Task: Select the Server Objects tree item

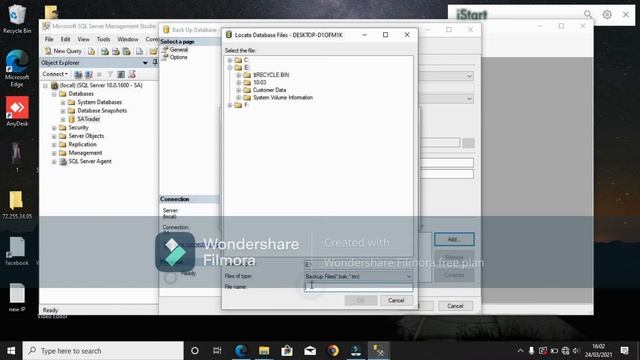Action: pyautogui.click(x=86, y=136)
